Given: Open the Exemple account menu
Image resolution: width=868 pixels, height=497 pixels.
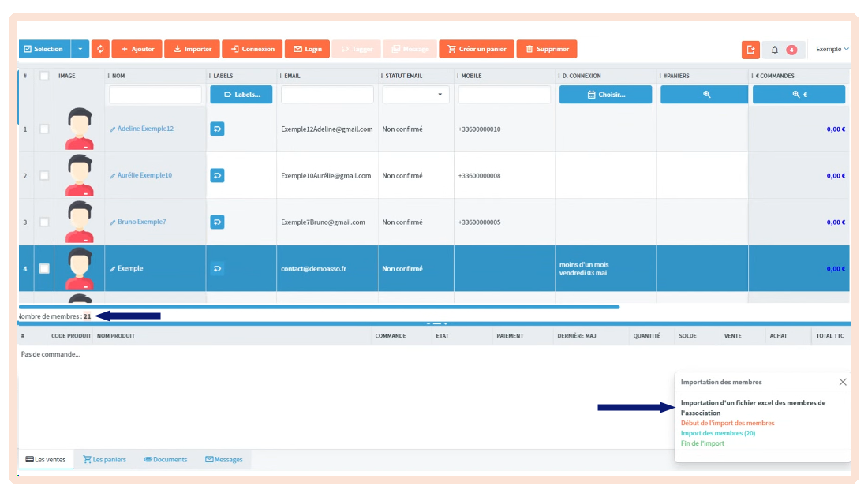Looking at the screenshot, I should coord(832,49).
